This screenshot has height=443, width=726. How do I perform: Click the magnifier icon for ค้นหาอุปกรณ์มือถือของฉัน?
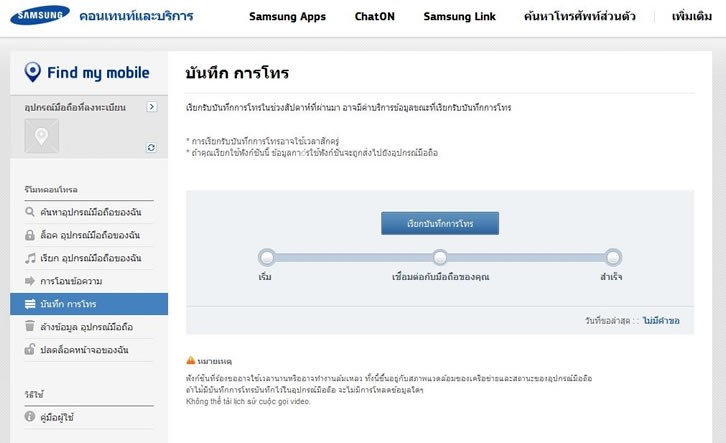(x=30, y=212)
